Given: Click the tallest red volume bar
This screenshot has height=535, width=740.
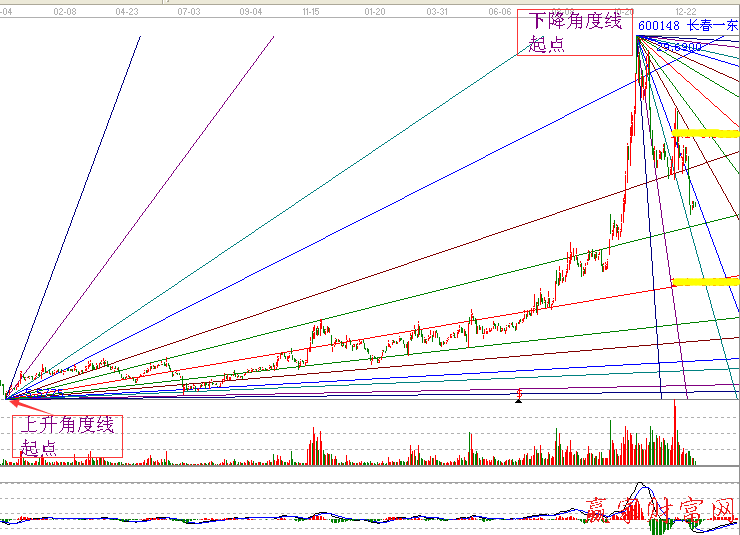Looking at the screenshot, I should coord(675,432).
